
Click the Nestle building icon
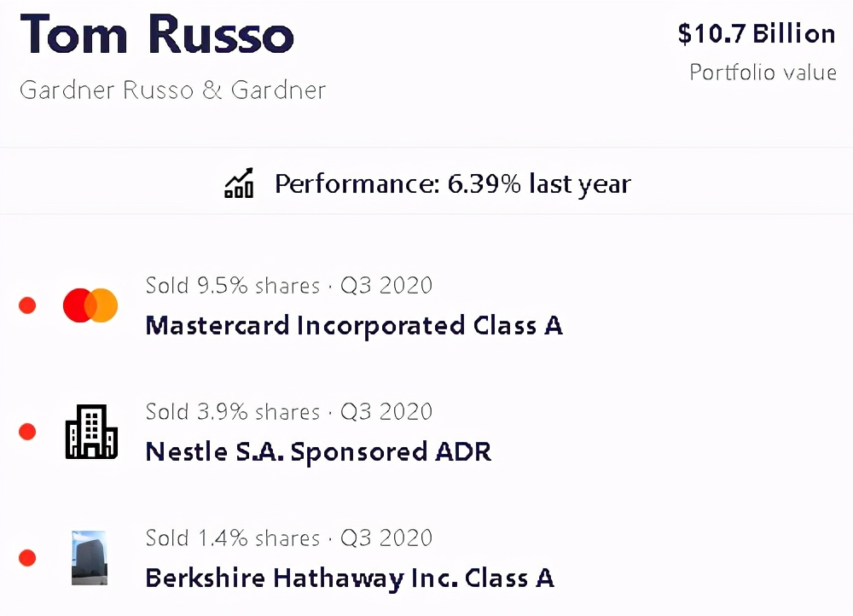point(91,432)
